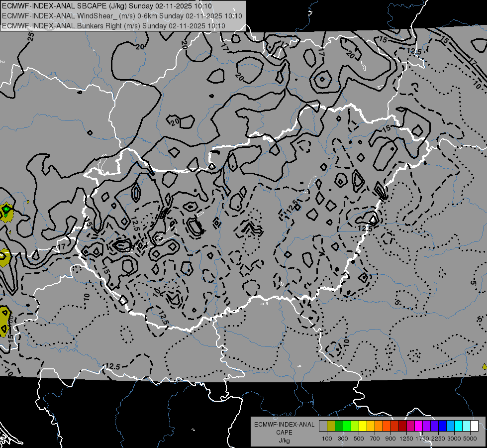Viewport: 487px width, 448px height.
Task: Pick the pure blue legend swatch
Action: 443,426
